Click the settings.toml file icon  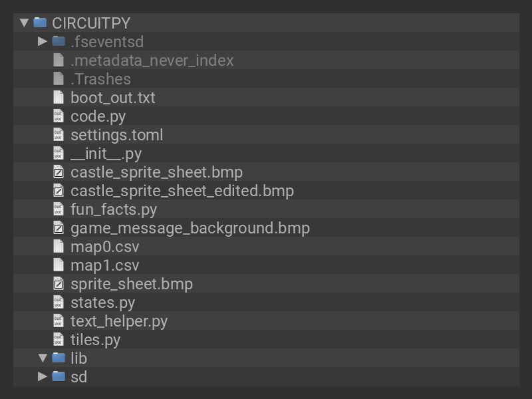pyautogui.click(x=59, y=135)
